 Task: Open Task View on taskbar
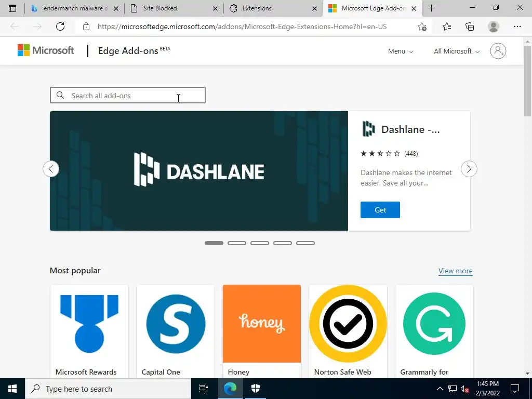click(204, 389)
